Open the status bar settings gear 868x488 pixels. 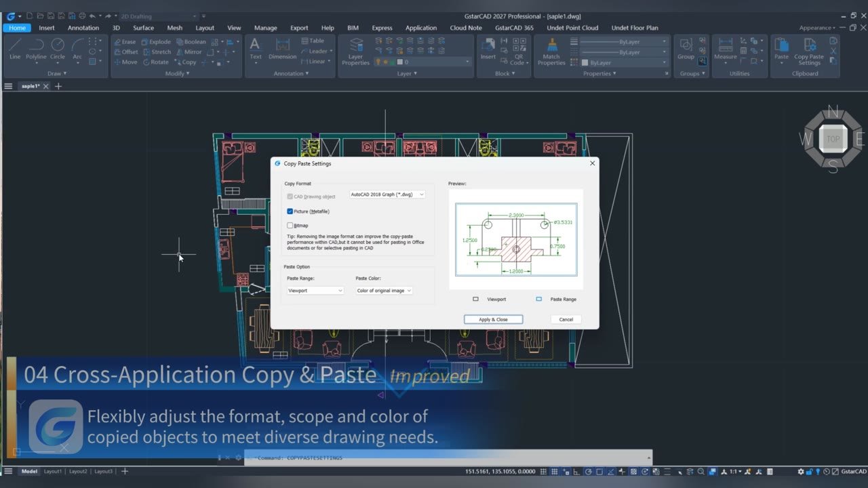pyautogui.click(x=801, y=471)
